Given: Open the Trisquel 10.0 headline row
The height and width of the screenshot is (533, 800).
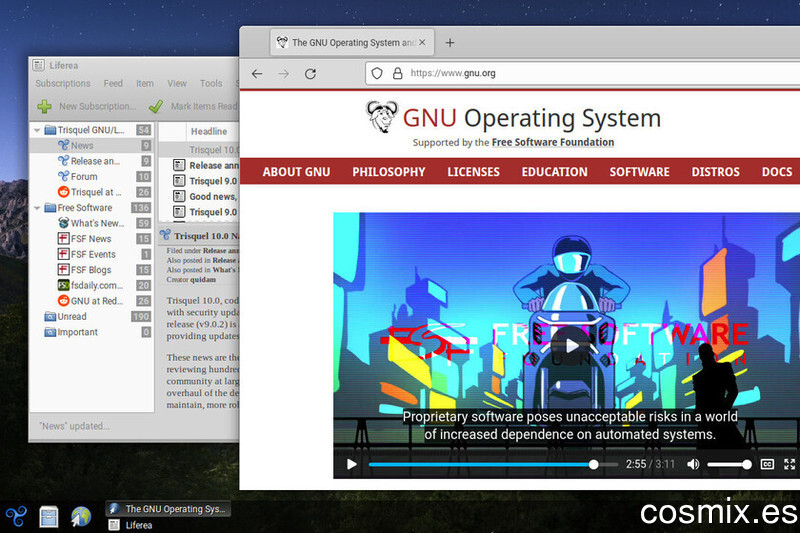Looking at the screenshot, I should [199, 150].
